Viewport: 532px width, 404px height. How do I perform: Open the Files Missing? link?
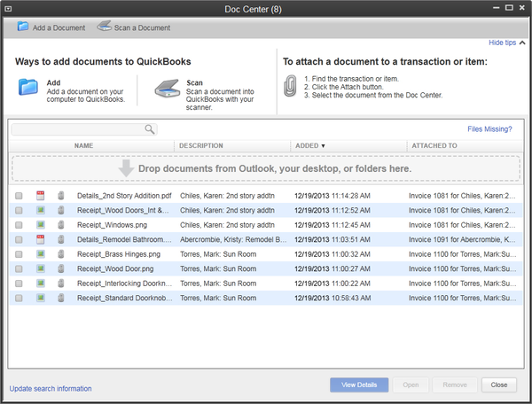tap(489, 129)
